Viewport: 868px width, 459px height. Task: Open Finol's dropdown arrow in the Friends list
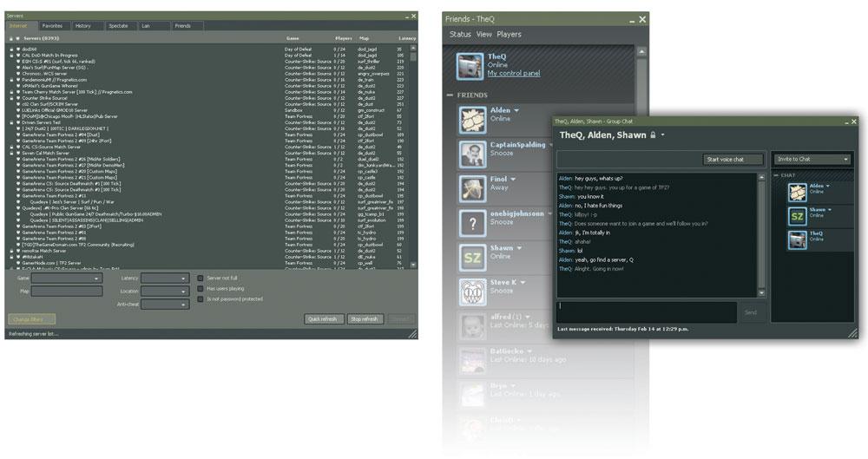pos(513,180)
